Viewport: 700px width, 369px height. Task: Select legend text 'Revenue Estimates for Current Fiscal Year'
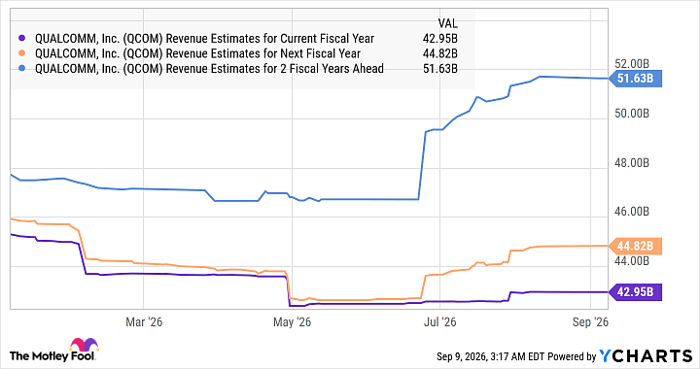point(270,39)
